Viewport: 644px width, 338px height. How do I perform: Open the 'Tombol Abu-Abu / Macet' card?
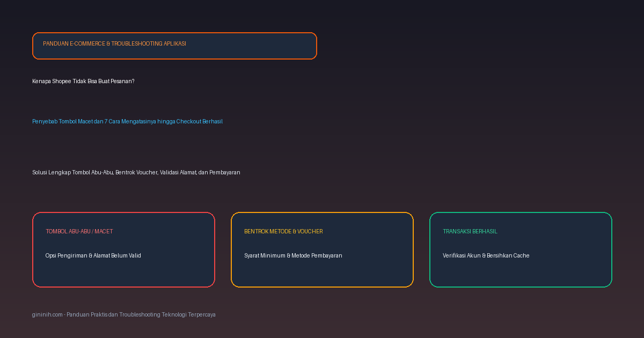pos(123,249)
